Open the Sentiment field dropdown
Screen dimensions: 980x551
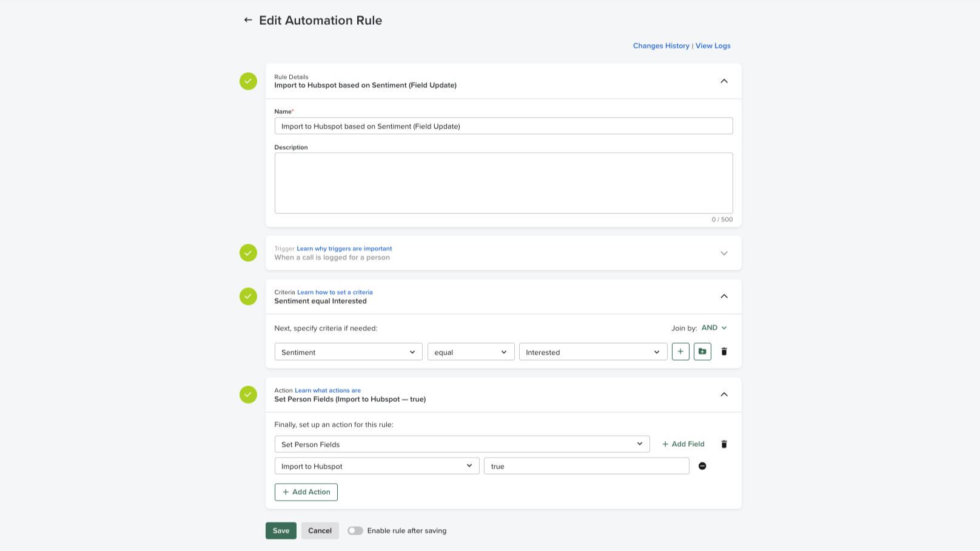pos(348,352)
